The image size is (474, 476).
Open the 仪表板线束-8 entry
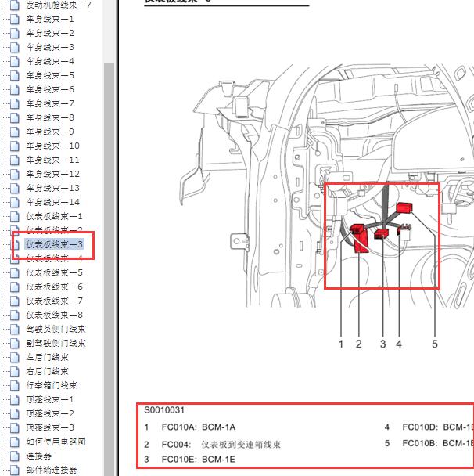coord(54,315)
